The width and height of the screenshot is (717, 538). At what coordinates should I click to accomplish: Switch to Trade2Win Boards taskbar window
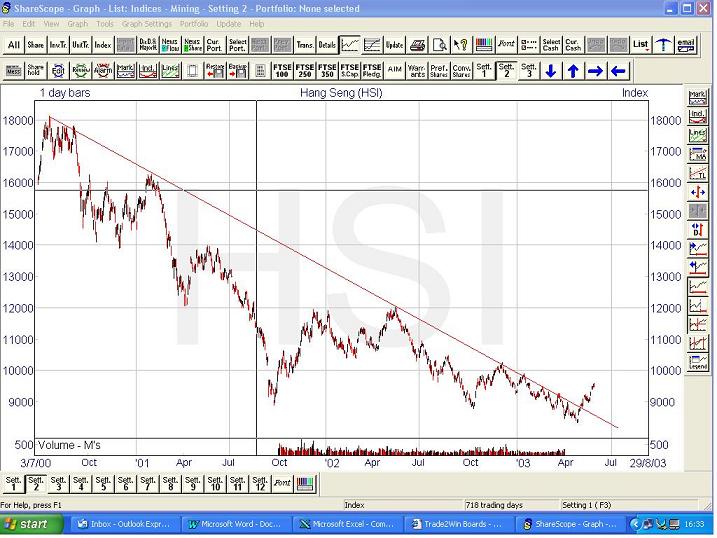(x=460, y=524)
